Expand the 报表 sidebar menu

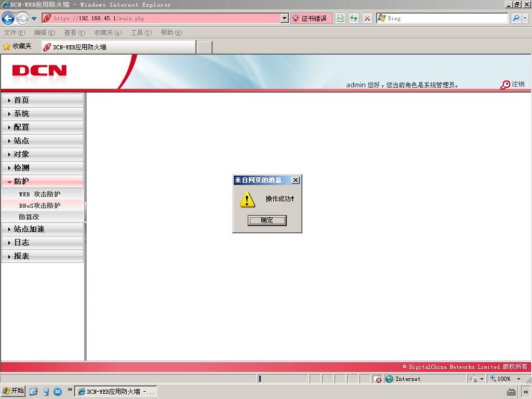click(x=43, y=256)
